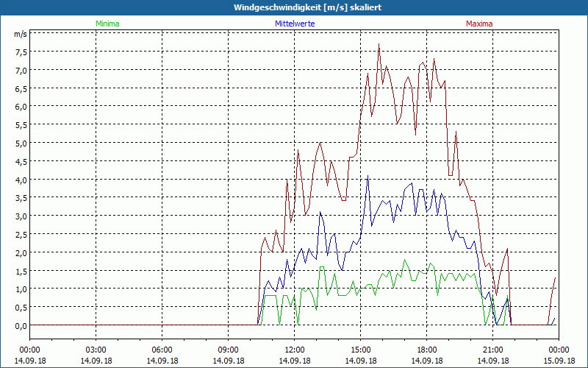Screen dimensions: 588x368
Task: Click the 15:00 time axis label
Action: click(x=361, y=350)
